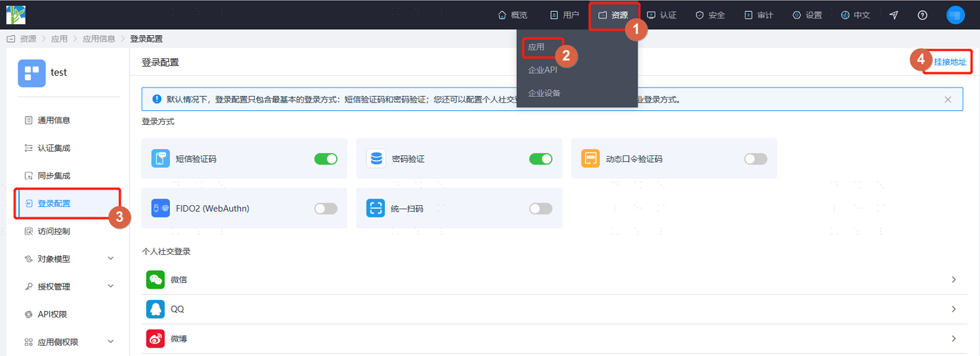Viewport: 980px width, 356px height.
Task: Click the user avatar in top right
Action: tap(956, 15)
